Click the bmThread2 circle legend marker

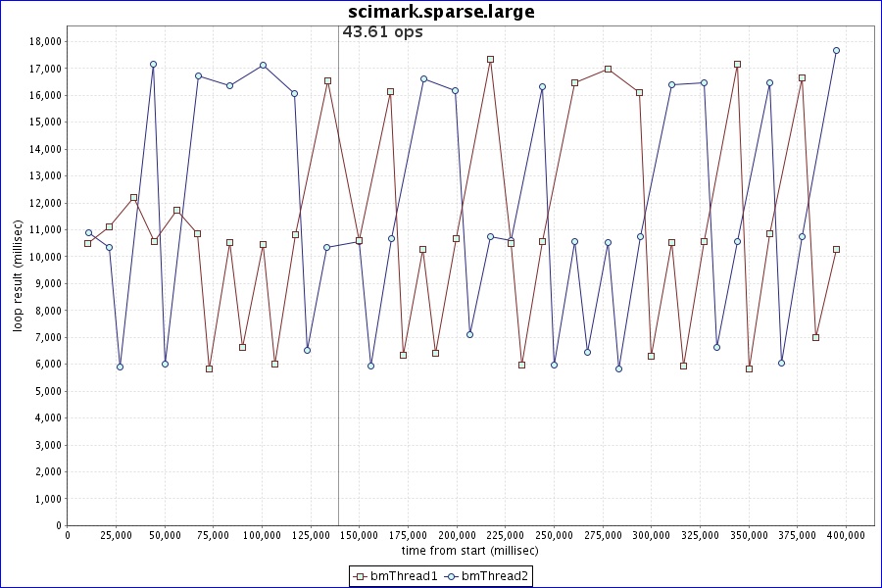[451, 576]
